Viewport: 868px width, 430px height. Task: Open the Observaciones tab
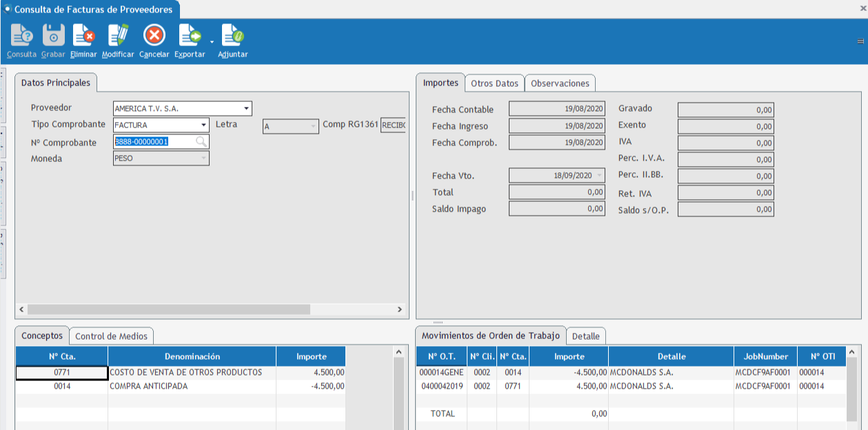point(560,83)
